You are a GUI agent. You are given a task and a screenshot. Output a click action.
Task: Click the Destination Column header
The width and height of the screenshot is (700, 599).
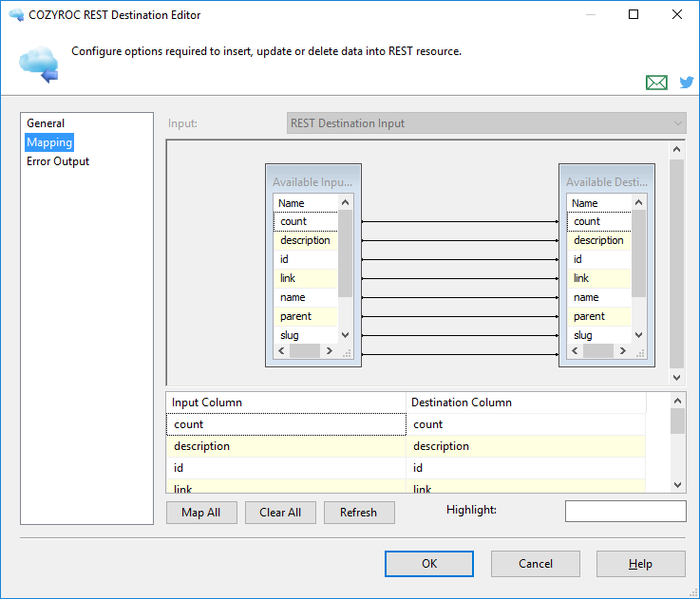[x=525, y=402]
